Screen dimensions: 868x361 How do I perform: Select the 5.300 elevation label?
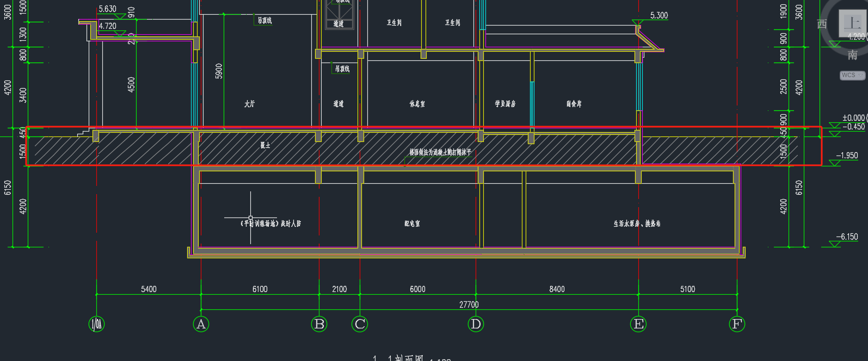[x=658, y=15]
